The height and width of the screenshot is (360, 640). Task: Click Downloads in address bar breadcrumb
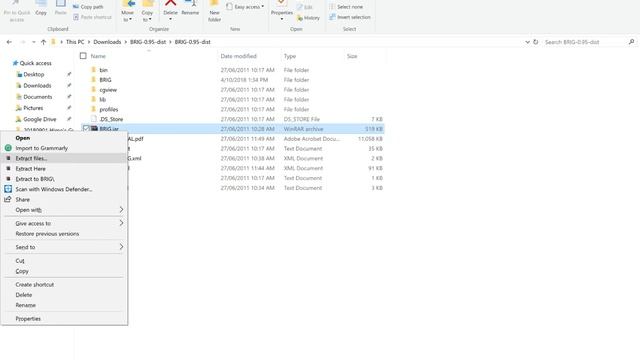107,42
